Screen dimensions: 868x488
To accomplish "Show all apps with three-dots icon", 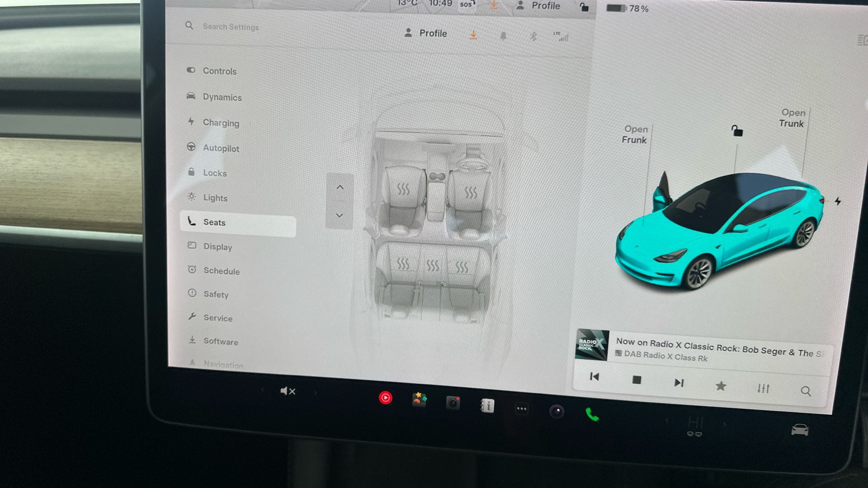I will click(x=521, y=408).
